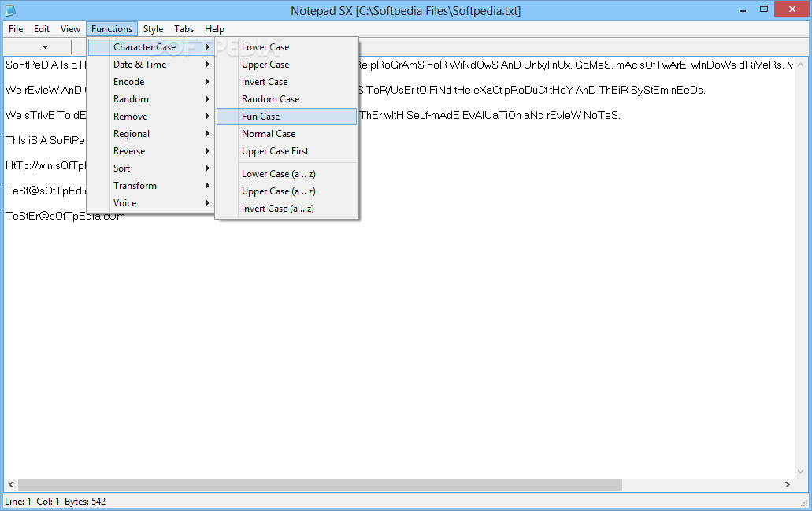The width and height of the screenshot is (812, 511).
Task: Open the Help menu
Action: [x=214, y=29]
